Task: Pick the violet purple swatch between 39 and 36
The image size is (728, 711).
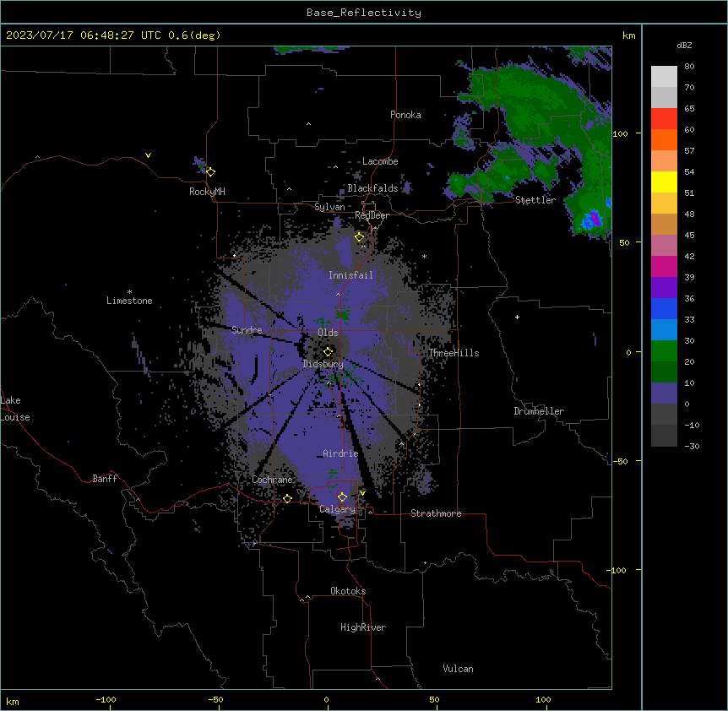Action: [664, 288]
